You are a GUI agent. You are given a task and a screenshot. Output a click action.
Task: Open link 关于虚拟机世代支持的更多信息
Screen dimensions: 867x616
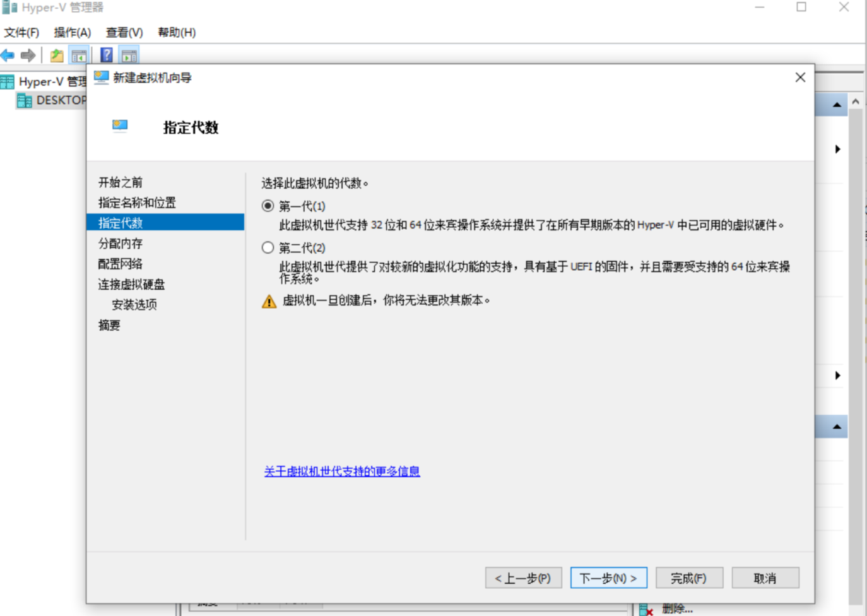[x=342, y=471]
